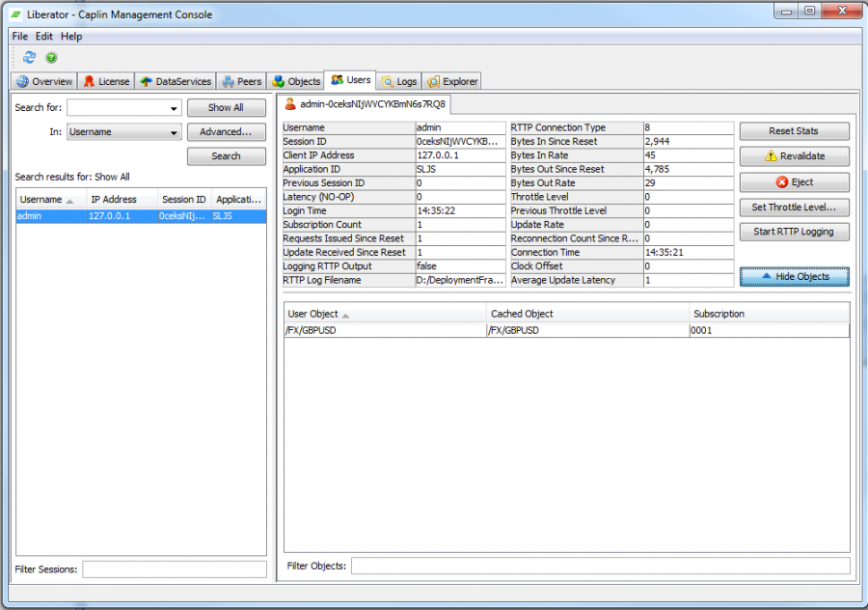
Task: Click the Connection Time value 14:35:21
Action: (689, 252)
